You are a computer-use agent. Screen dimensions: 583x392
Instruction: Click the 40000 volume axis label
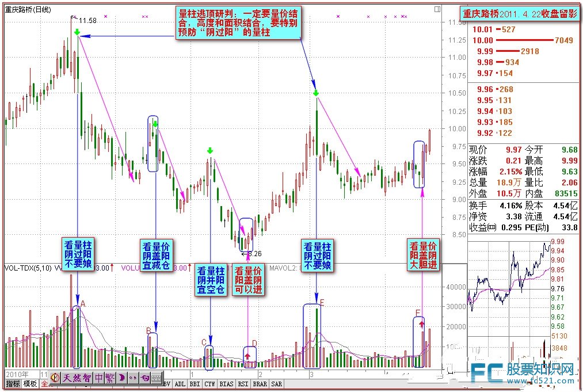coord(455,287)
